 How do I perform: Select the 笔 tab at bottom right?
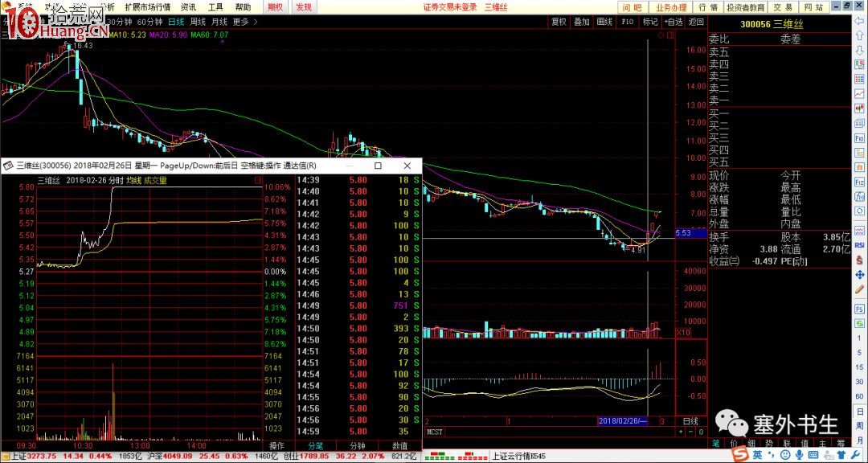[716, 443]
